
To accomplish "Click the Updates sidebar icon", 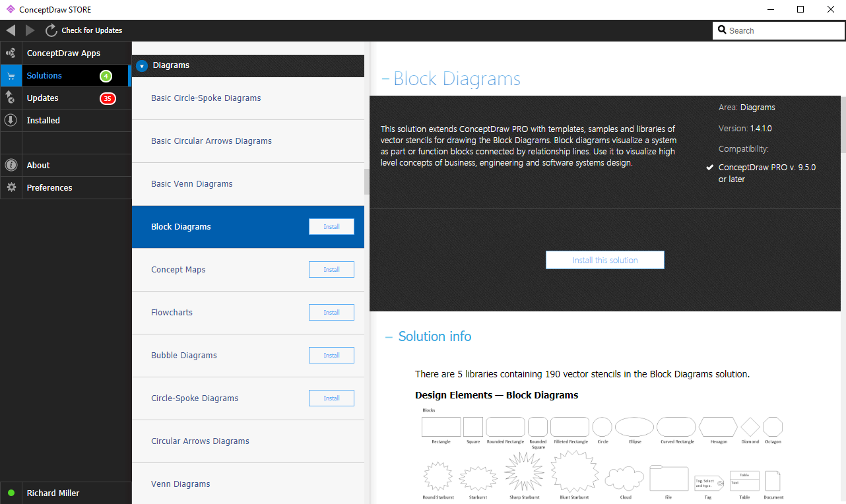I will [x=11, y=98].
